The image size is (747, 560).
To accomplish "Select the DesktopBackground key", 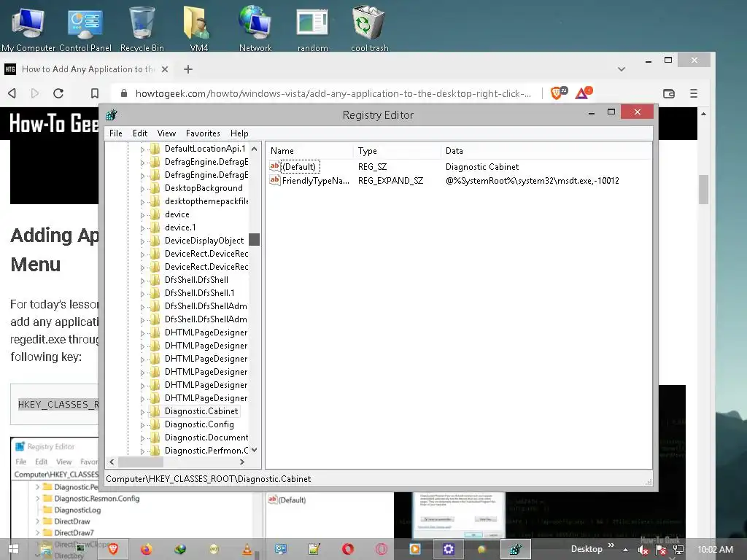I will [x=204, y=188].
